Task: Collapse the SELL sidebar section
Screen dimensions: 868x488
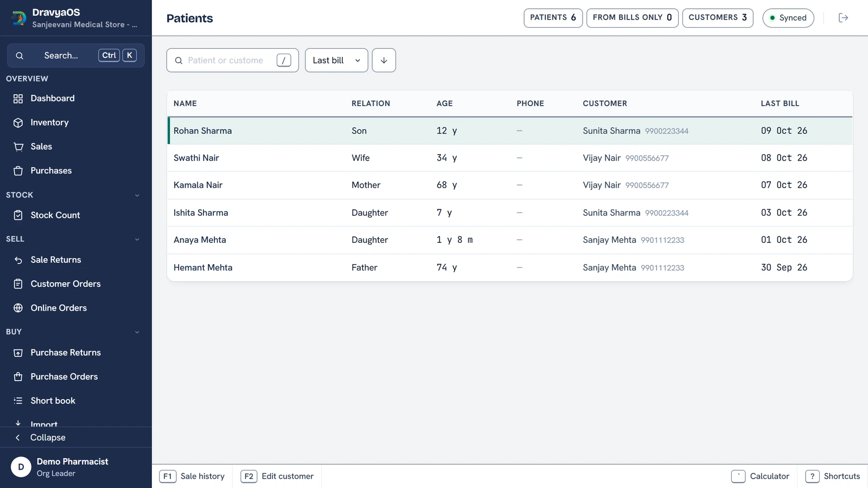Action: pyautogui.click(x=137, y=239)
